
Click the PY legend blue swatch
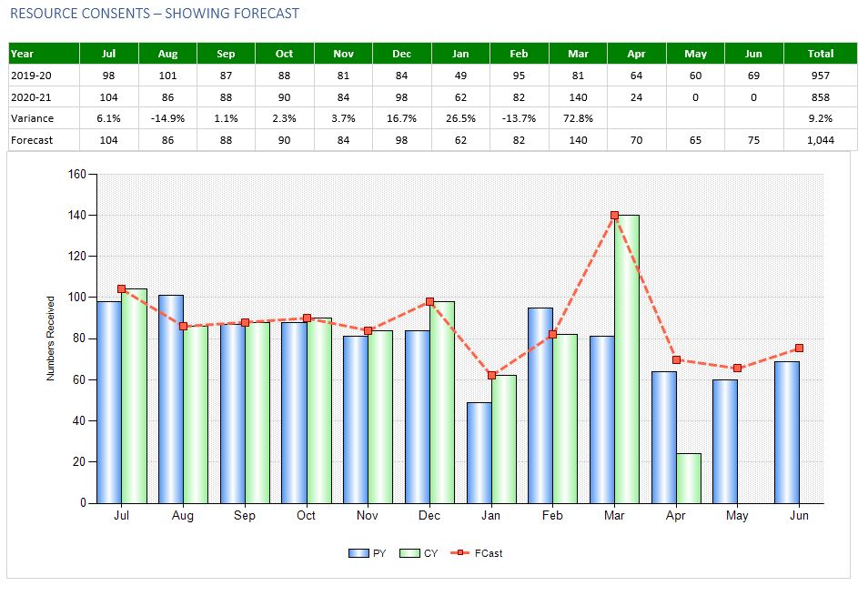(x=358, y=553)
